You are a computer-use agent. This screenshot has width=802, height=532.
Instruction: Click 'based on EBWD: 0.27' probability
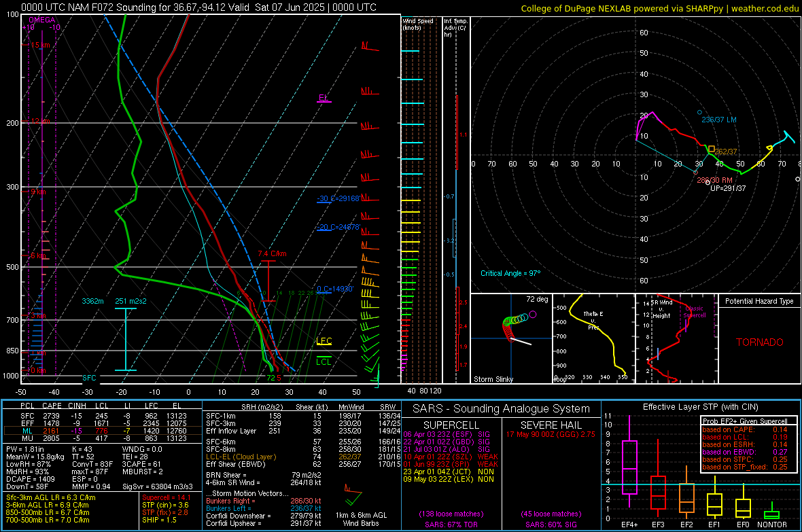coord(745,452)
